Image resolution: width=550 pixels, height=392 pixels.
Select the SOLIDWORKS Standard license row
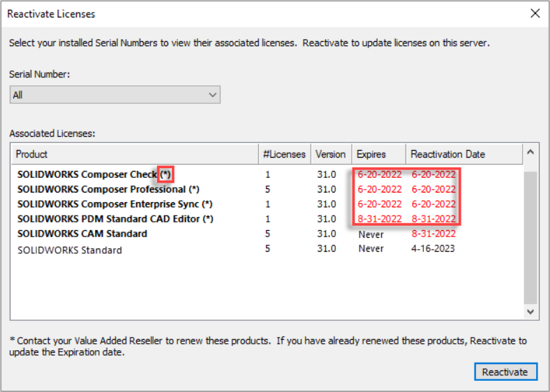pyautogui.click(x=70, y=249)
